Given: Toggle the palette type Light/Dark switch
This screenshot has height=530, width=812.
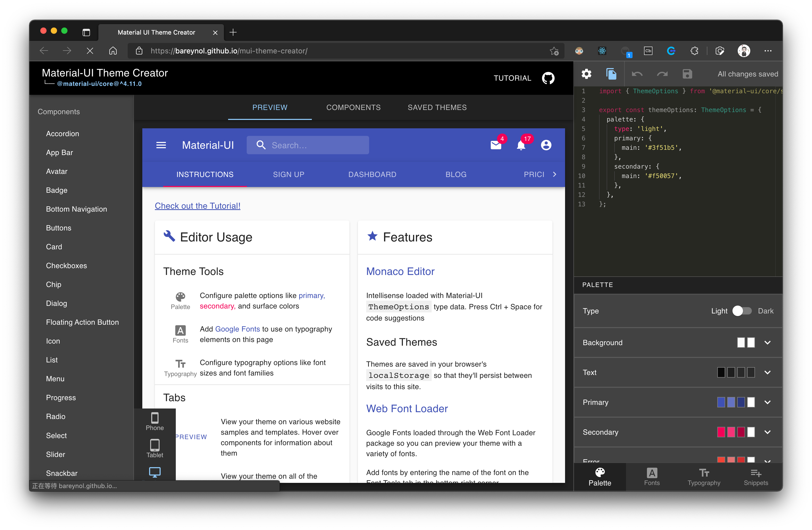Looking at the screenshot, I should click(x=742, y=311).
